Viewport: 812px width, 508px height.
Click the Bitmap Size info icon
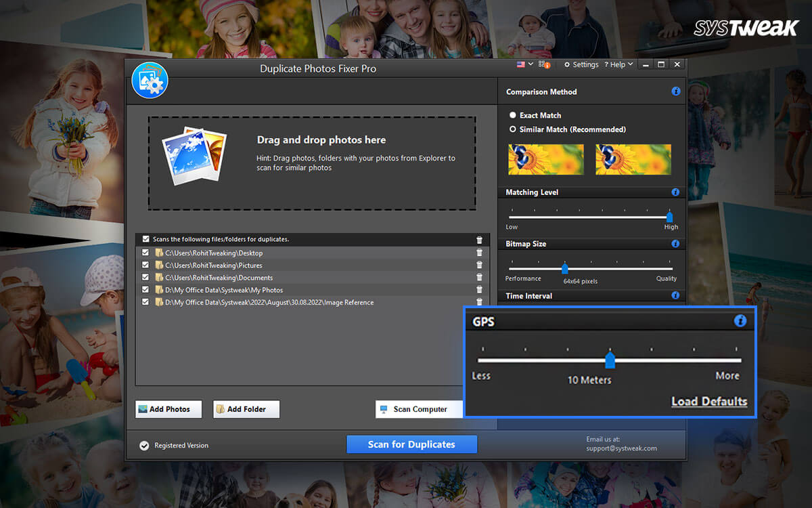click(675, 243)
